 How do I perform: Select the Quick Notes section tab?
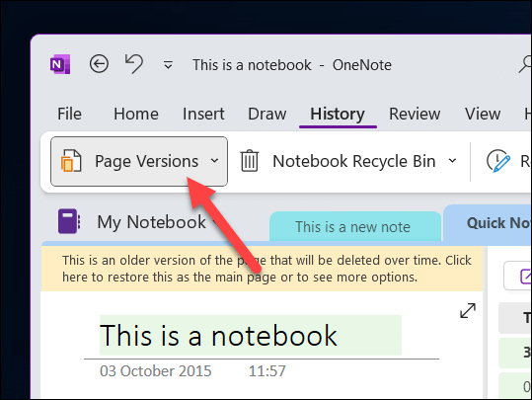point(489,223)
